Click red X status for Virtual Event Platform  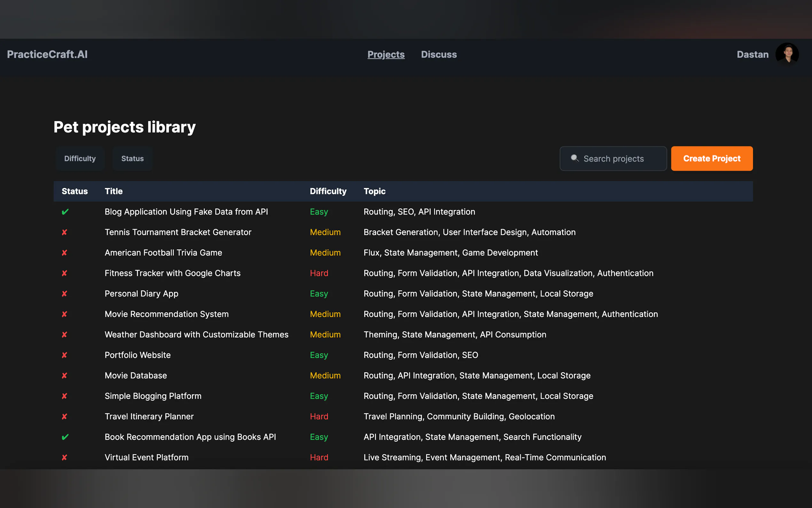65,457
